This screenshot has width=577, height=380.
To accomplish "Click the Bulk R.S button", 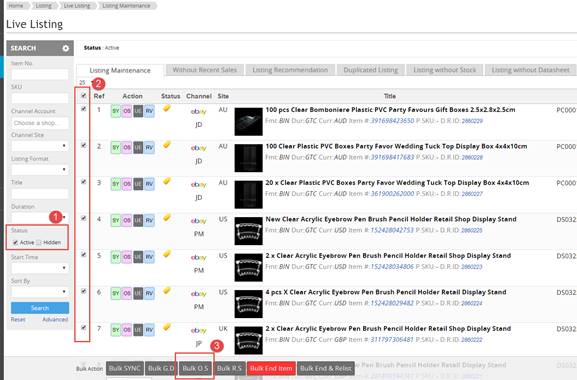I will coord(229,368).
